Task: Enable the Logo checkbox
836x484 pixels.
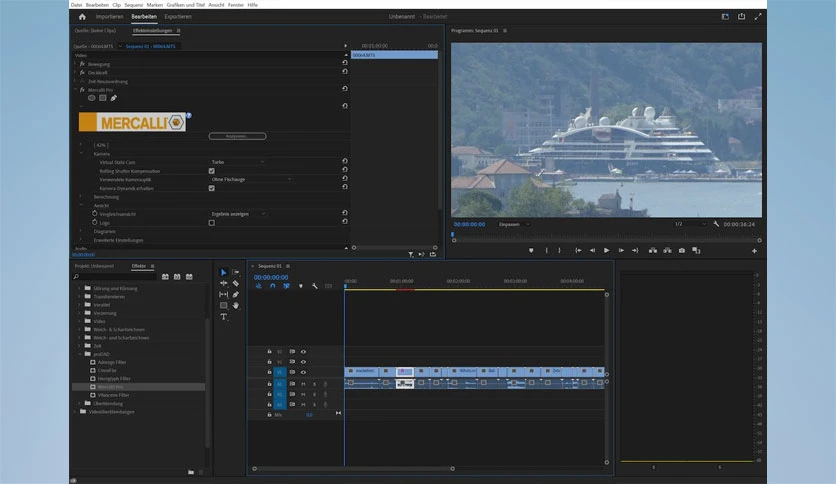Action: (212, 223)
